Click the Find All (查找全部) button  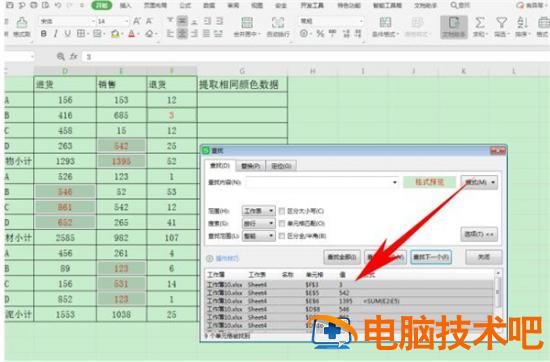(342, 257)
